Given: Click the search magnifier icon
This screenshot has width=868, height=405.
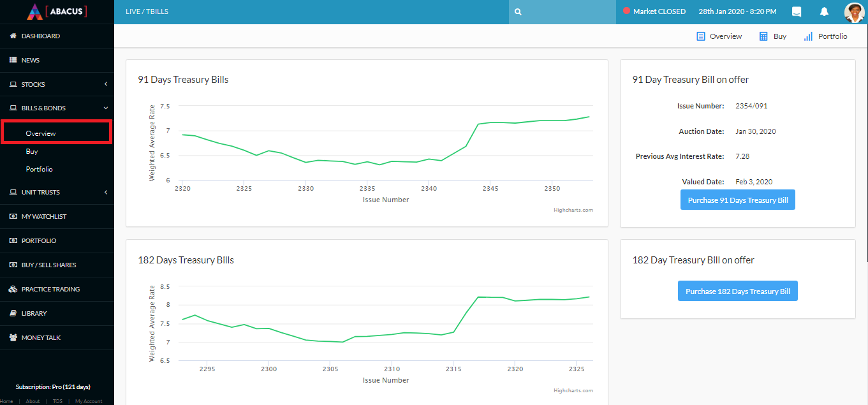Looking at the screenshot, I should (x=519, y=11).
